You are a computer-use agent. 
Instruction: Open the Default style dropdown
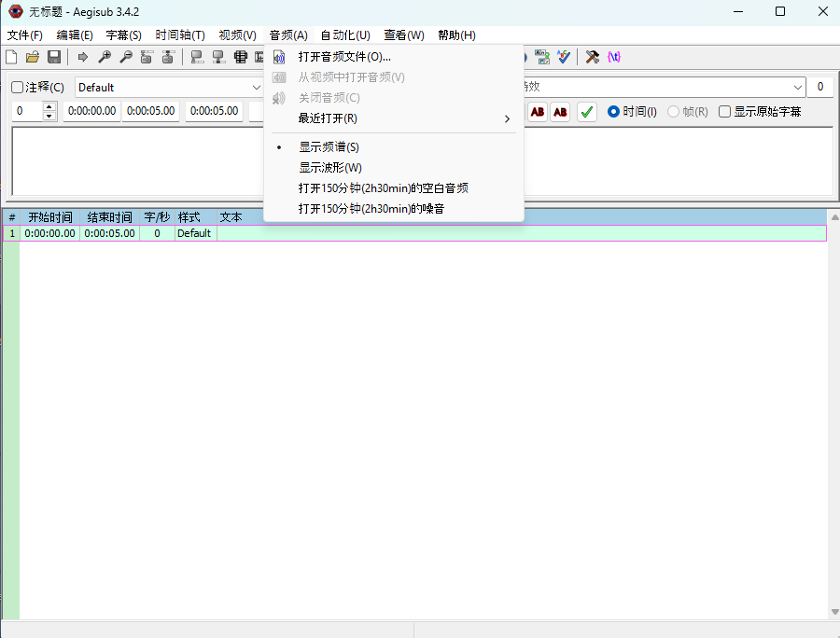click(168, 88)
